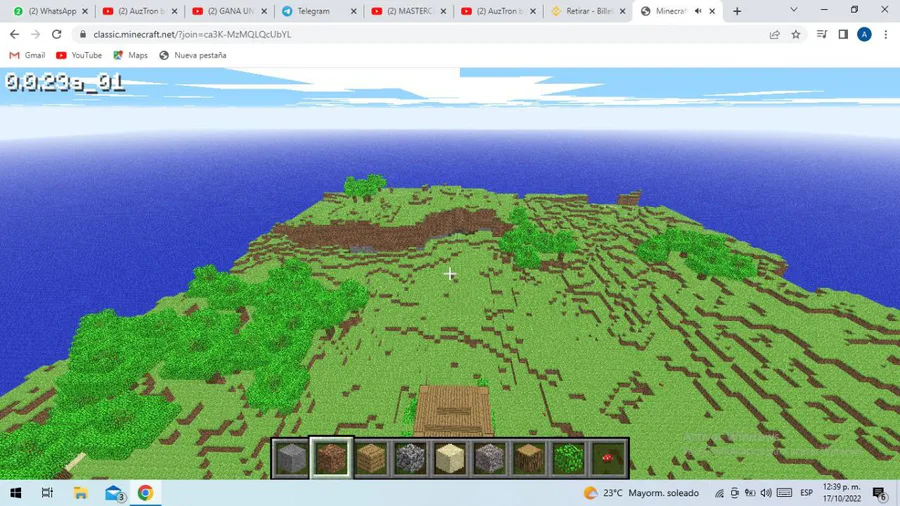Open YouTube bookmark
The image size is (900, 506).
pyautogui.click(x=79, y=55)
